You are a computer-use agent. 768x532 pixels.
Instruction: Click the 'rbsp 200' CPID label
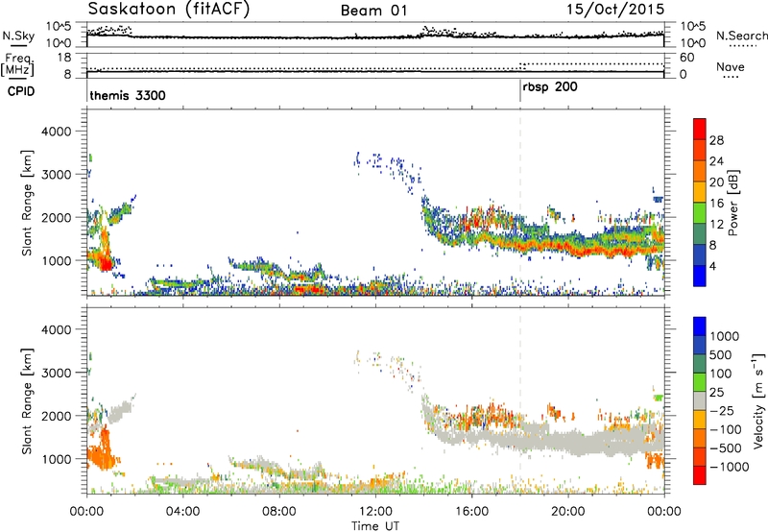550,87
